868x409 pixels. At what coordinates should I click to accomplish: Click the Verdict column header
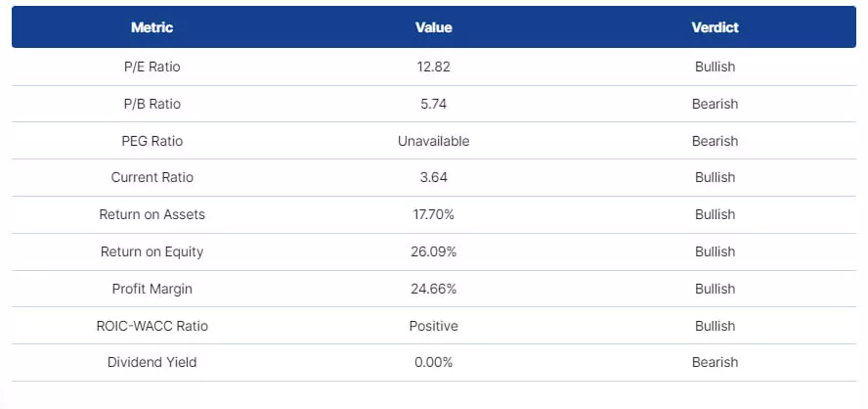[715, 27]
